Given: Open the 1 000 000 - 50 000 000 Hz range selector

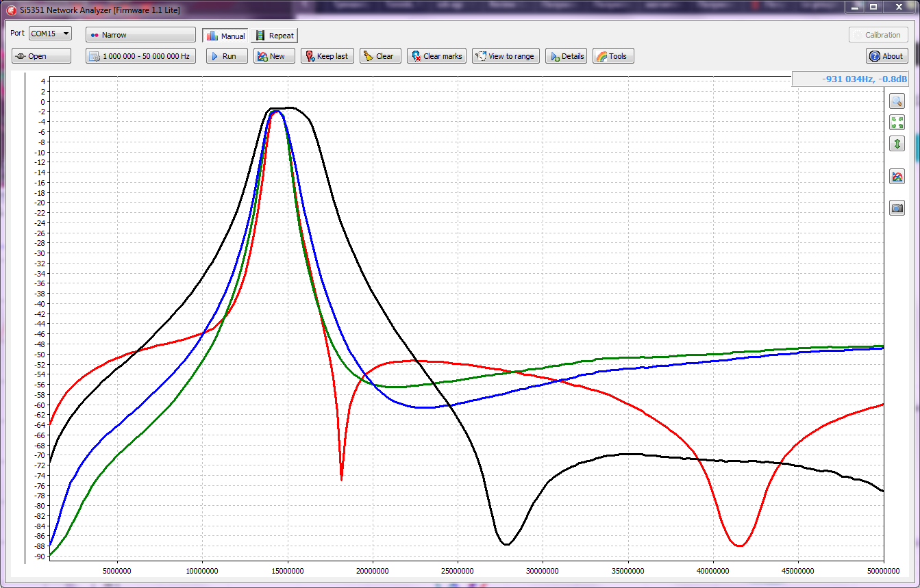Looking at the screenshot, I should click(140, 56).
